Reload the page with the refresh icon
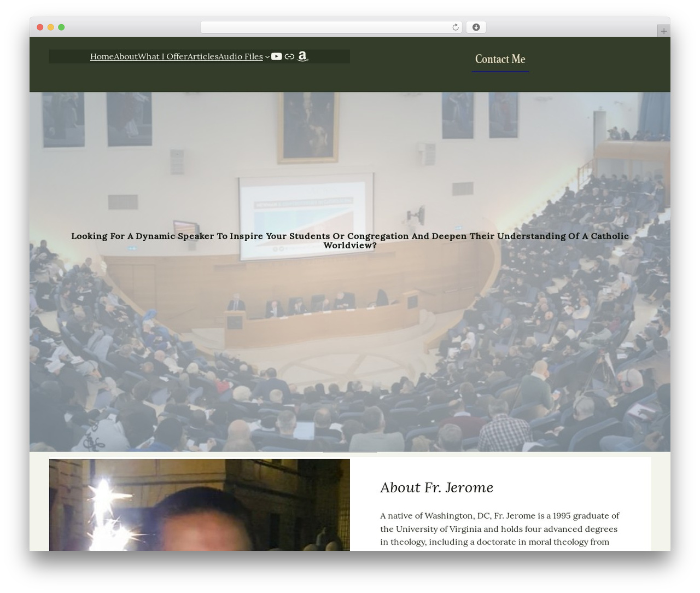The image size is (700, 593). tap(456, 27)
